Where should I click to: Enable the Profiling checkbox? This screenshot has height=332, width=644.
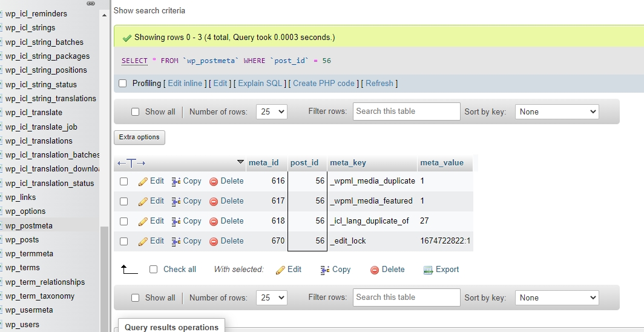[123, 84]
